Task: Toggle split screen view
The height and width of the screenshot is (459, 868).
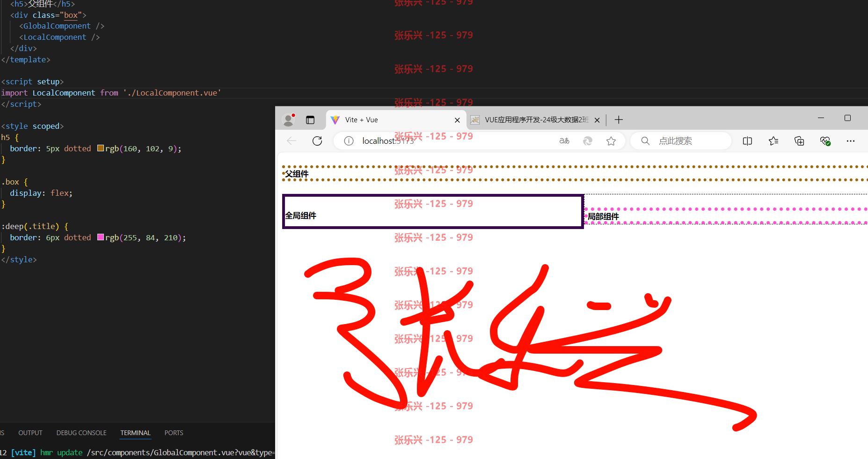Action: pyautogui.click(x=747, y=141)
